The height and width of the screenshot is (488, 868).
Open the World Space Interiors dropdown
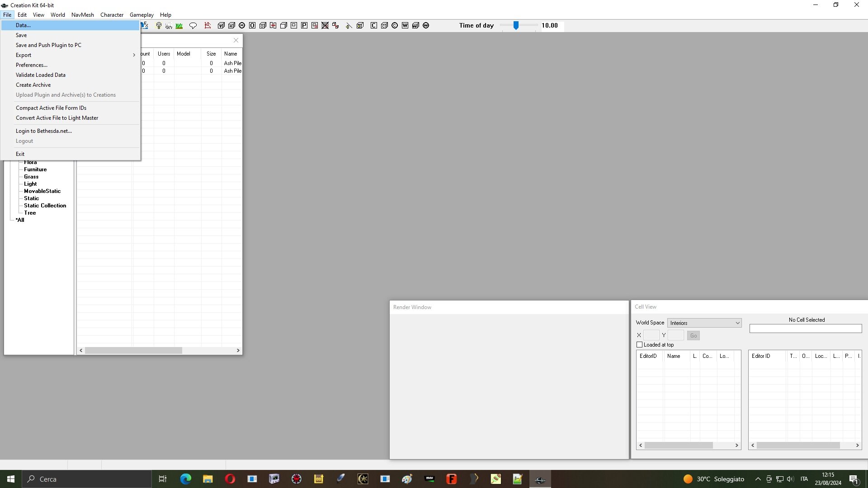704,323
